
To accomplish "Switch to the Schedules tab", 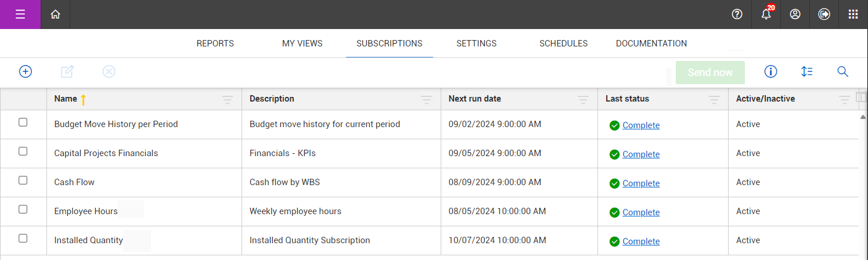I will tap(563, 44).
